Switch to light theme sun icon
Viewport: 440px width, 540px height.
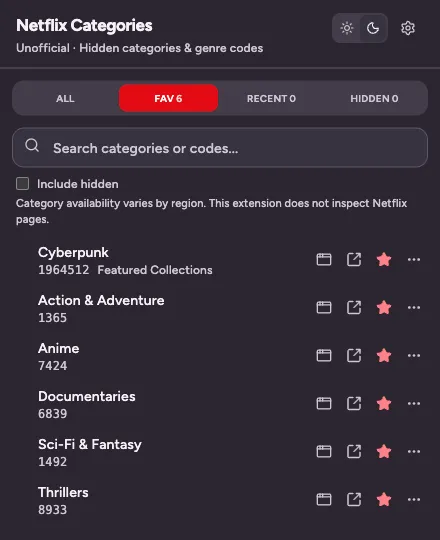(347, 28)
